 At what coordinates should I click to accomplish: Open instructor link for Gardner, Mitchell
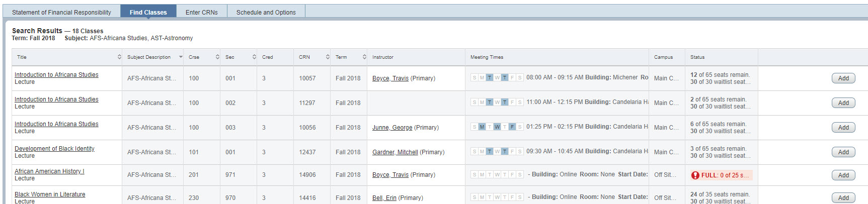click(x=395, y=152)
